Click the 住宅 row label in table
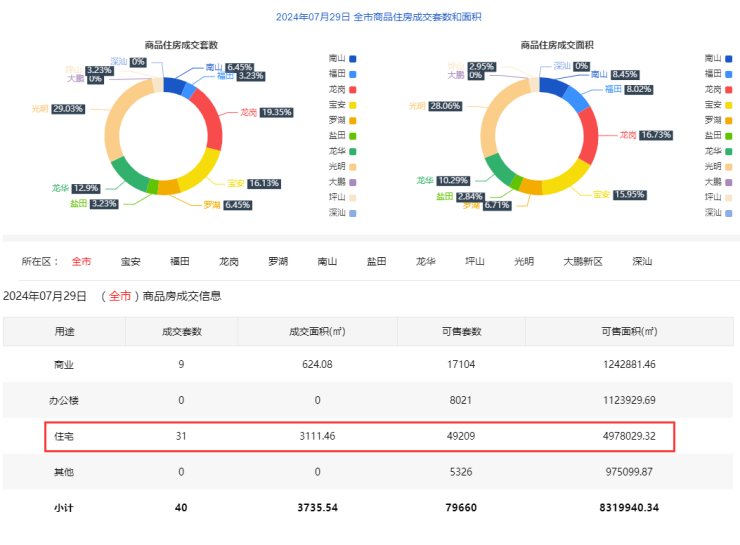The height and width of the screenshot is (545, 740). pyautogui.click(x=64, y=436)
